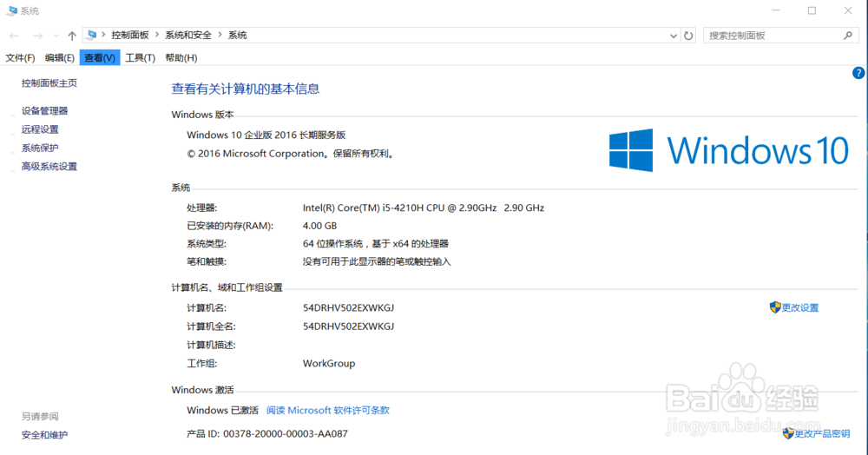Go forward using the forward arrow
The width and height of the screenshot is (868, 455).
[x=37, y=36]
